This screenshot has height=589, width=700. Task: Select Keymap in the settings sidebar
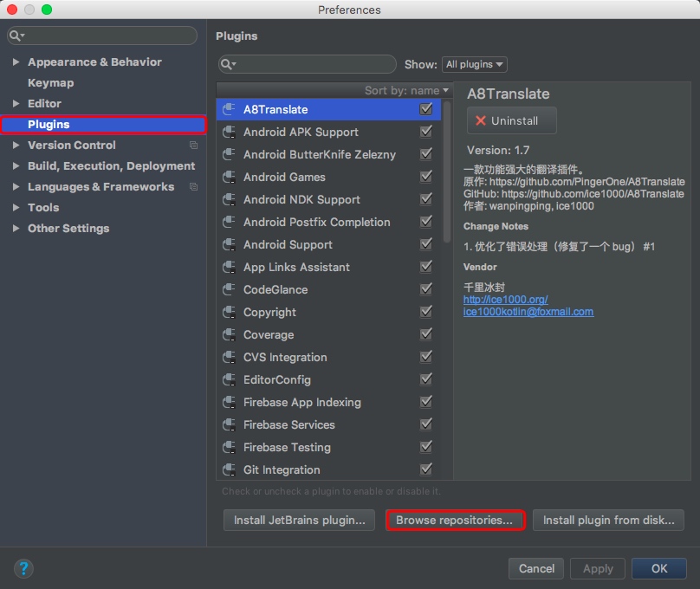click(50, 83)
